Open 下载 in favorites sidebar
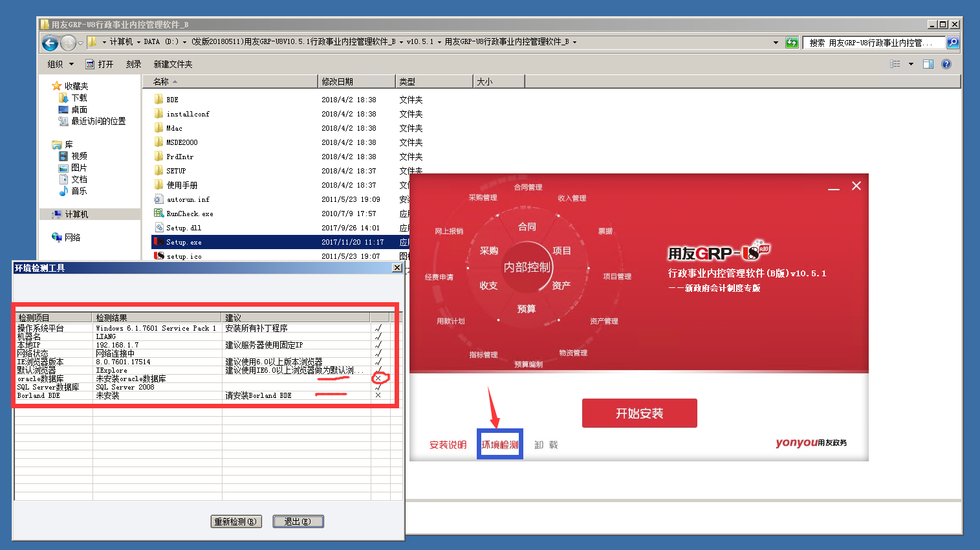Screen dimensions: 980x550 [x=73, y=98]
